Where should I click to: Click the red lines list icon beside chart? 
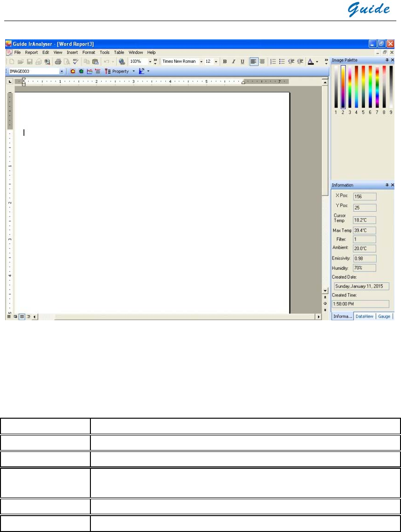pyautogui.click(x=98, y=71)
